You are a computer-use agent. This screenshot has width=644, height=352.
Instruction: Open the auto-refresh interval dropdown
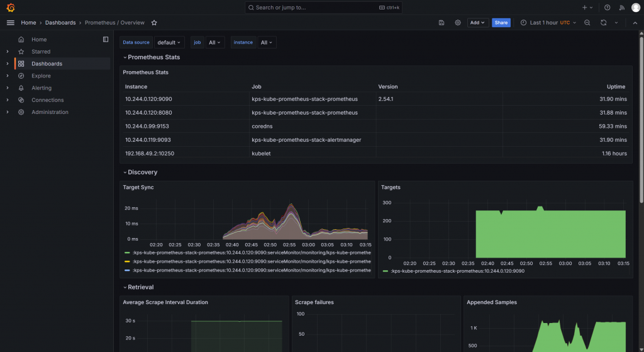click(616, 23)
